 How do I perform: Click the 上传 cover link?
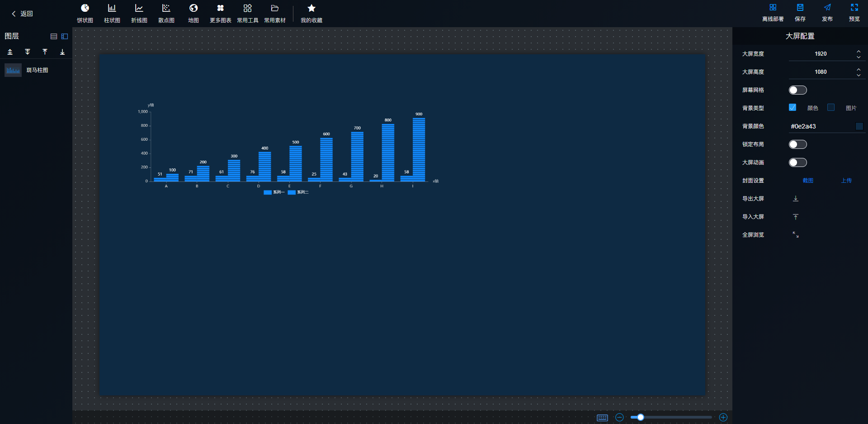point(846,181)
